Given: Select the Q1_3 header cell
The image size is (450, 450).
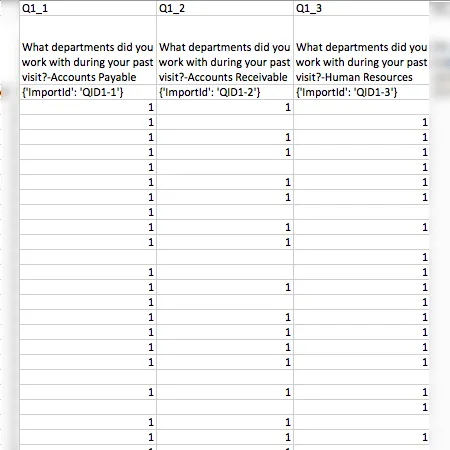Looking at the screenshot, I should coord(361,8).
